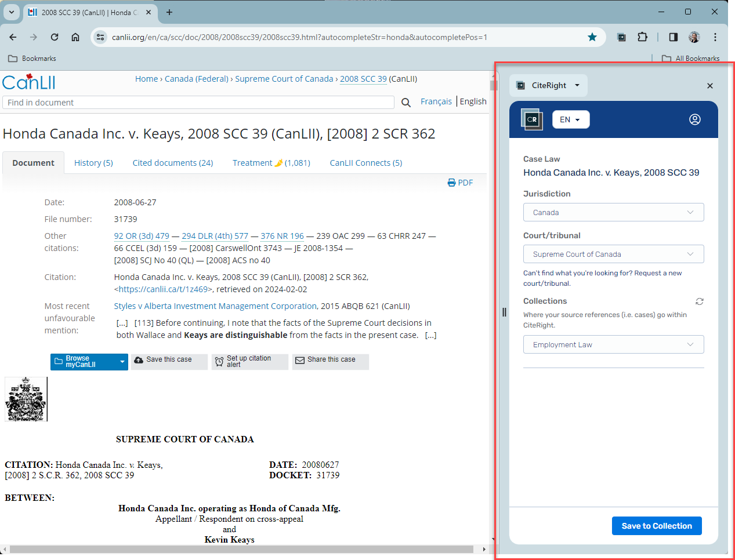The image size is (735, 560).
Task: Refresh the Collections list
Action: click(700, 301)
